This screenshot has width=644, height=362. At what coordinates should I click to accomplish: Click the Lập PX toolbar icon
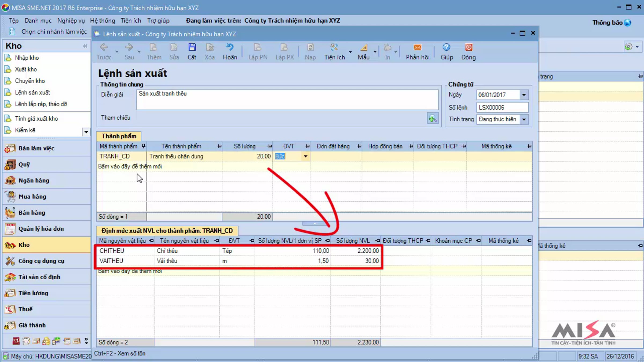pyautogui.click(x=284, y=47)
